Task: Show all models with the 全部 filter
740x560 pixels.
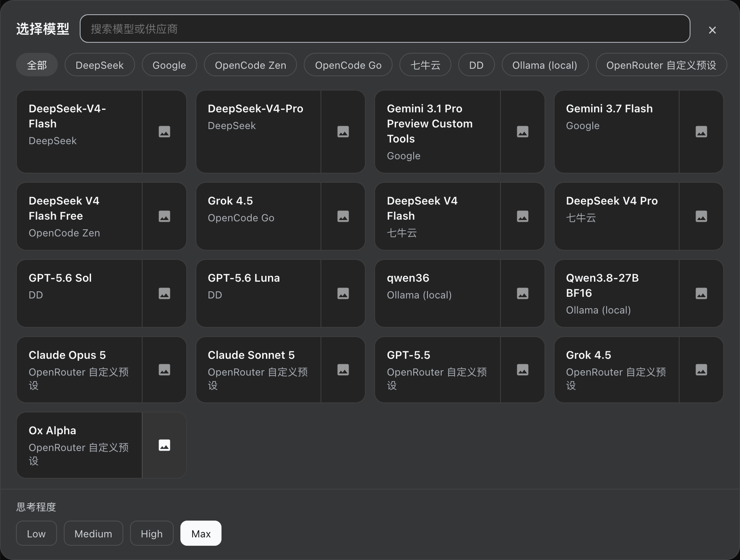Action: tap(37, 65)
